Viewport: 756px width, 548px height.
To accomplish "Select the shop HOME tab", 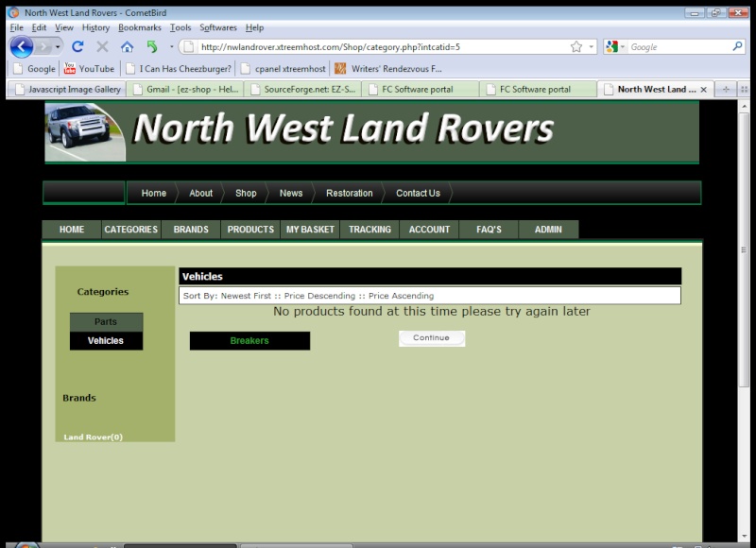I will tap(72, 230).
